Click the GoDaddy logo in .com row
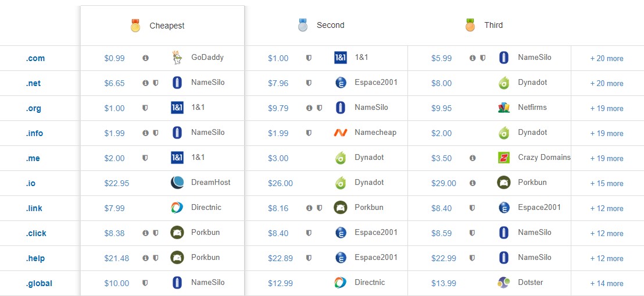This screenshot has height=296, width=644. click(x=177, y=58)
